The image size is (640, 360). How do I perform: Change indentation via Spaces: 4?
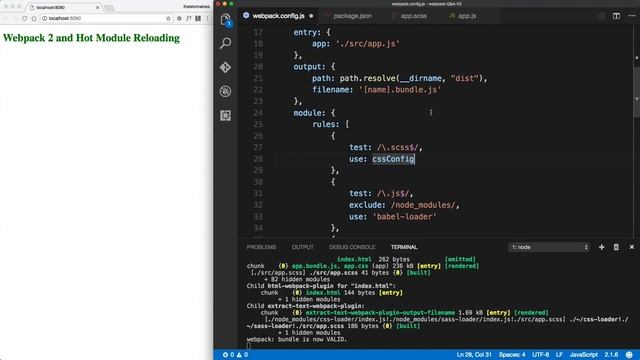point(512,355)
